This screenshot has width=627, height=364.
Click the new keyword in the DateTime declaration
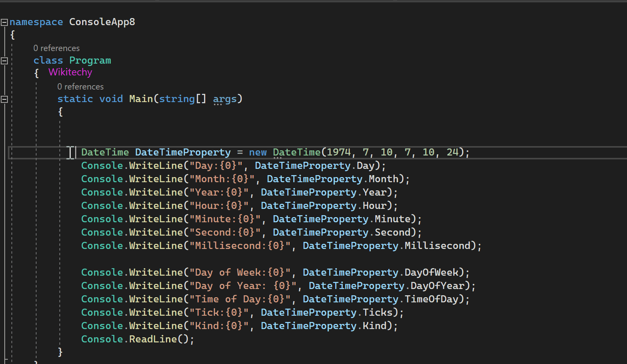click(x=257, y=152)
